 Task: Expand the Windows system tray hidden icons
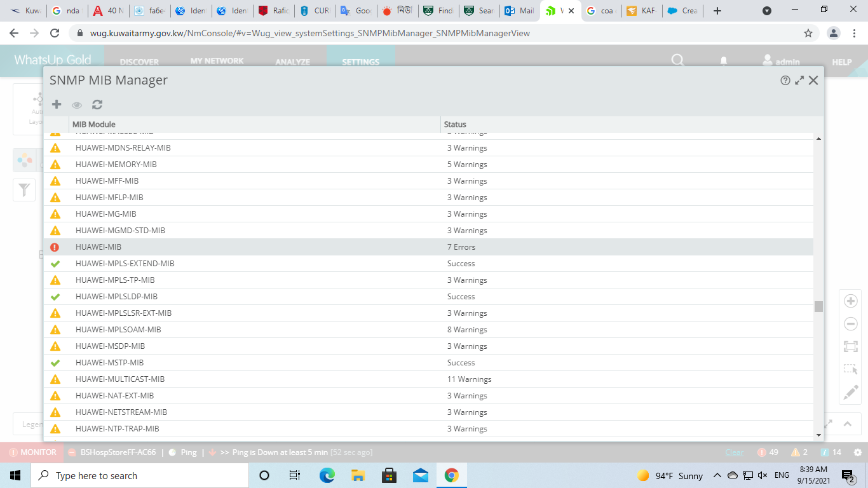coord(717,475)
